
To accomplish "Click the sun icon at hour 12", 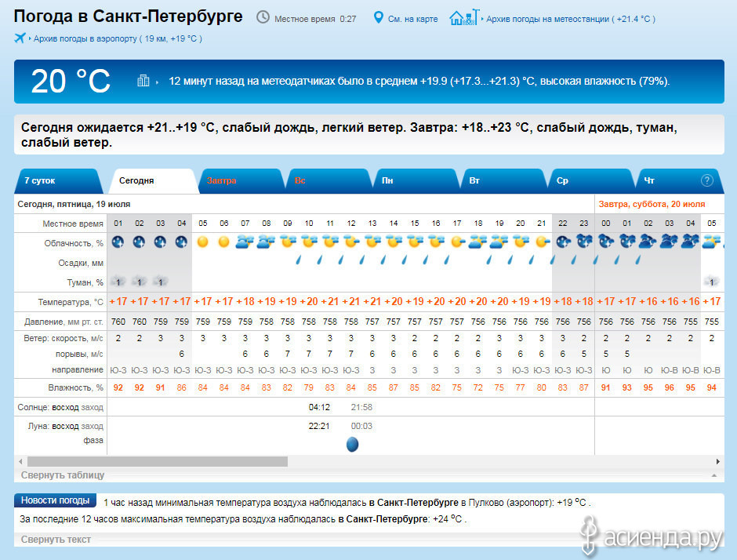I will 351,242.
